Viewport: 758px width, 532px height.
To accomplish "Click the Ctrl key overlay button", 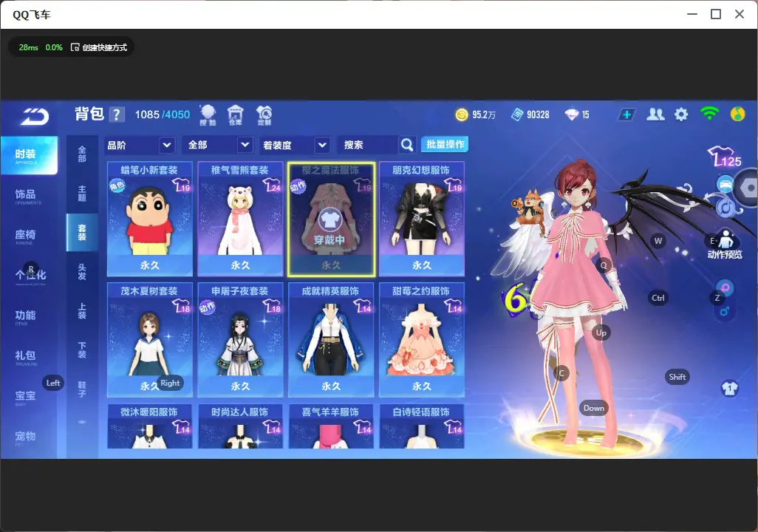I will coord(658,298).
